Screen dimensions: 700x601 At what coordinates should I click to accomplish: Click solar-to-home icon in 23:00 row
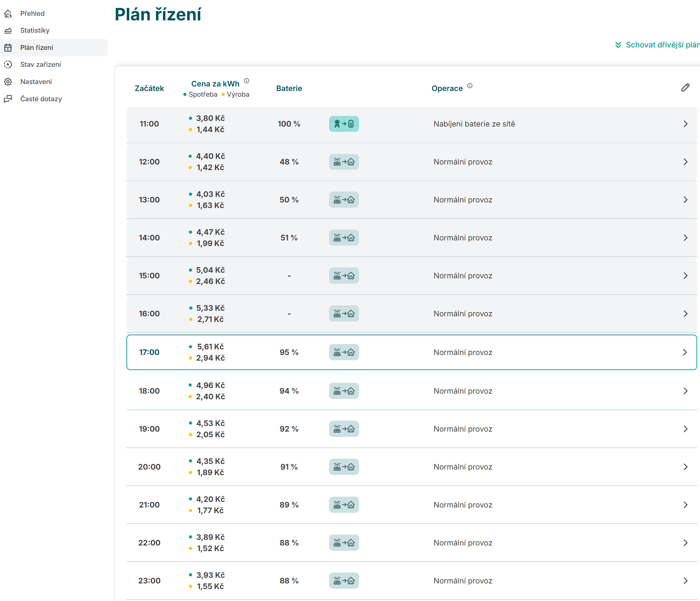(344, 581)
